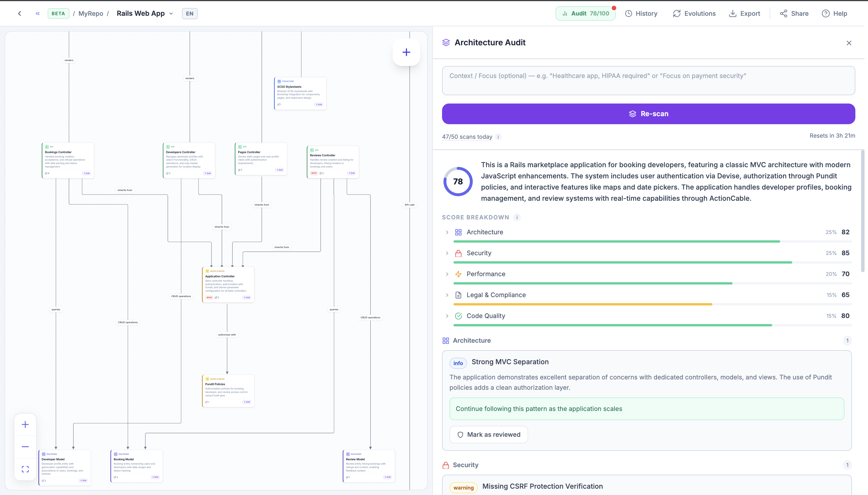
Task: Open MyRepo breadcrumb link
Action: pyautogui.click(x=90, y=13)
